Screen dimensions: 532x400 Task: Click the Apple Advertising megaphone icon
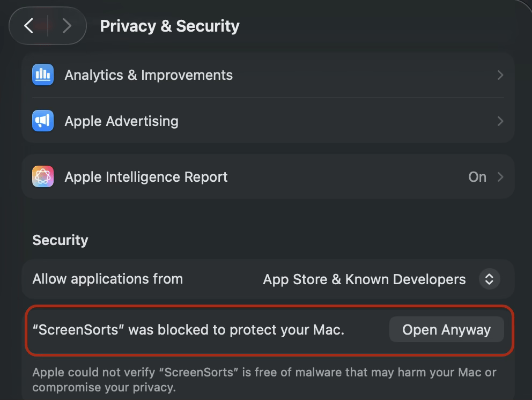[x=43, y=121]
